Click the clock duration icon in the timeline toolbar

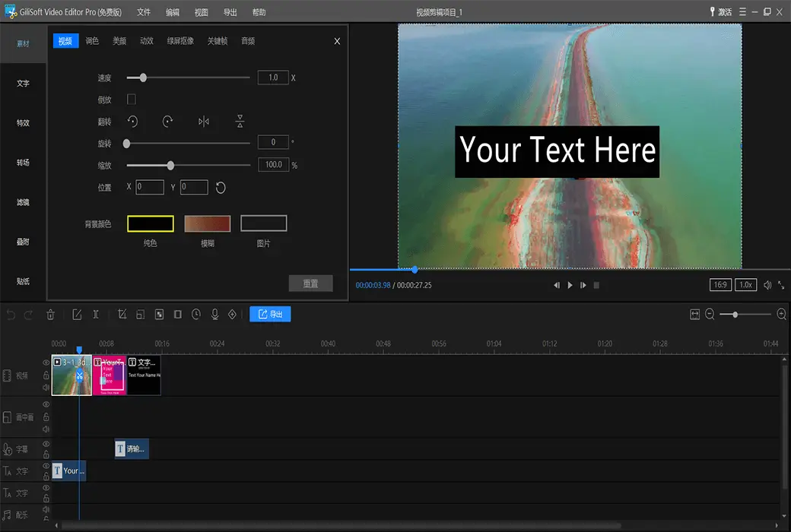[196, 314]
